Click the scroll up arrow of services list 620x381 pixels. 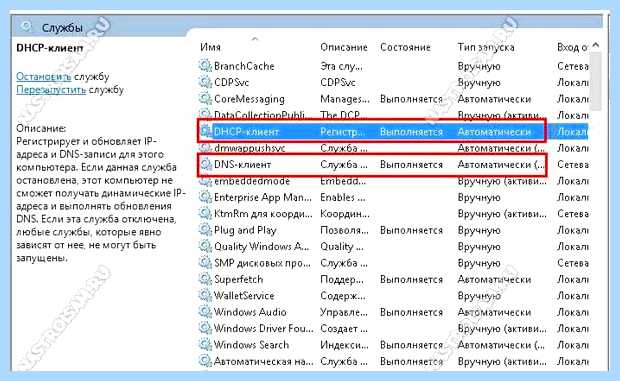(x=595, y=45)
